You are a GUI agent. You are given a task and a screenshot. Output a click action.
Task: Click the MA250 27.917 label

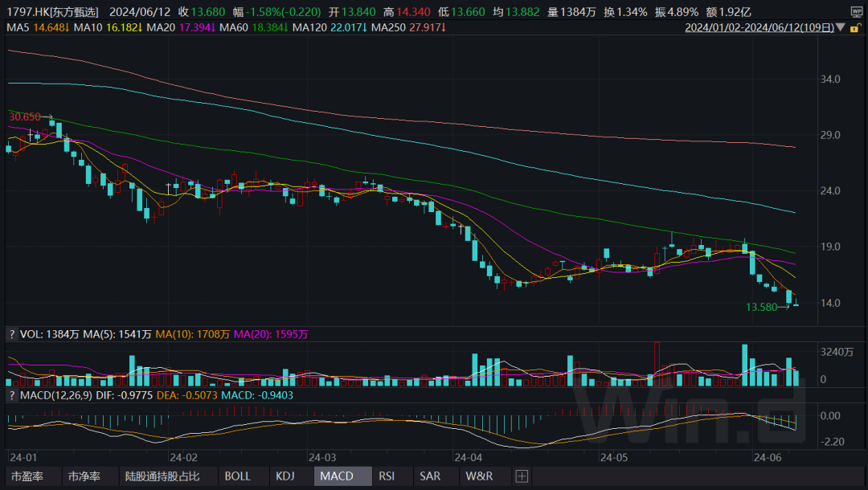[x=408, y=27]
